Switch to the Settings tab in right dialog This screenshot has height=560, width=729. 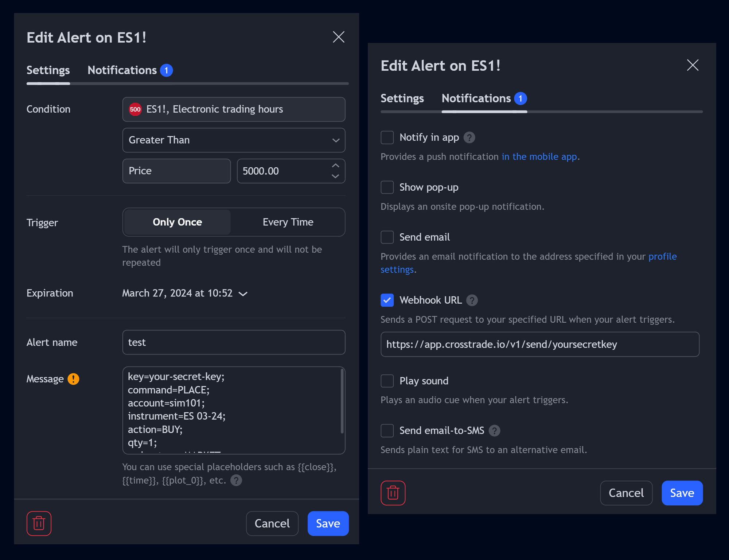point(402,98)
